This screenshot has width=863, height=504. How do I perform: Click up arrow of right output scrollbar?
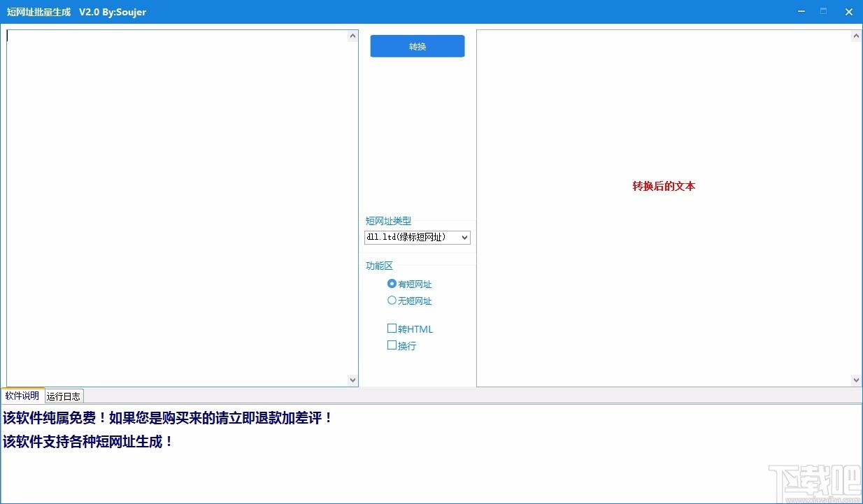pyautogui.click(x=856, y=36)
